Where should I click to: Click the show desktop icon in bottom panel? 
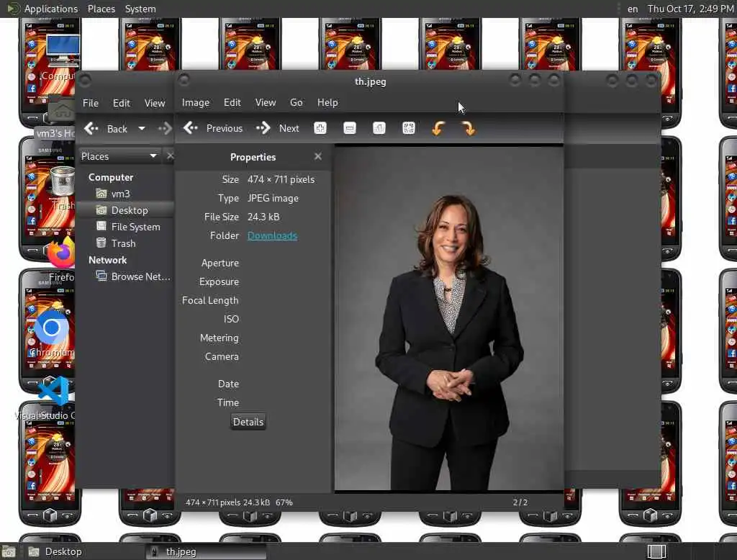point(9,551)
